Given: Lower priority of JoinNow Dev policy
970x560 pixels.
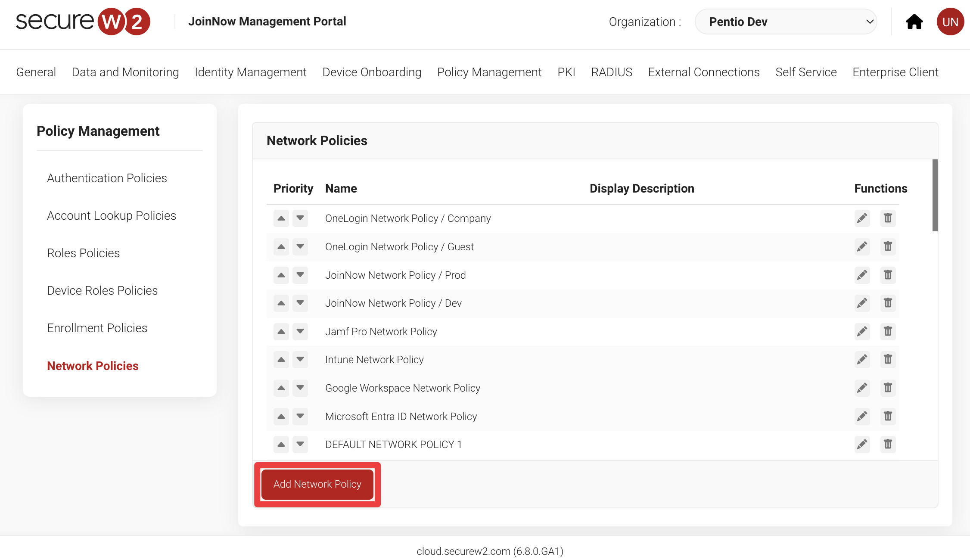Looking at the screenshot, I should coord(300,303).
